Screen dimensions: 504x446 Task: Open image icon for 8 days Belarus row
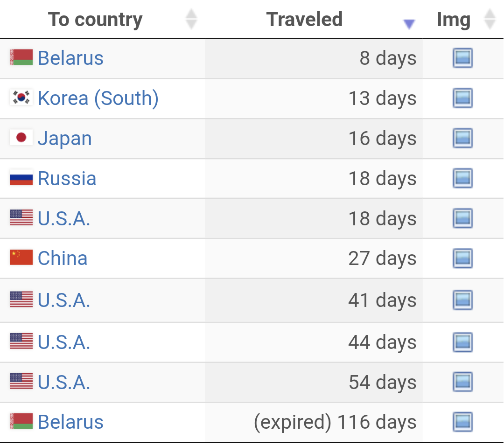click(x=462, y=58)
